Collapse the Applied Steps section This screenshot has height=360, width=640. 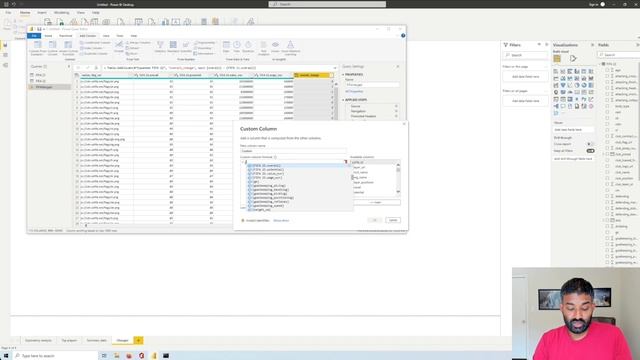point(343,100)
